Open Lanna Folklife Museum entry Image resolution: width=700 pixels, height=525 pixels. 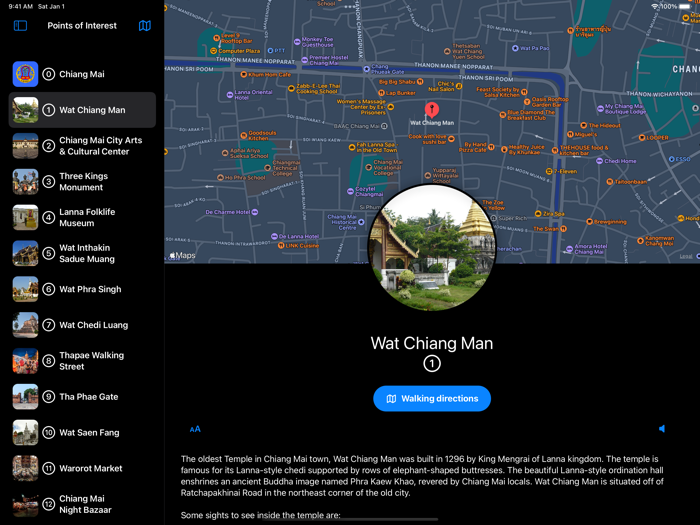point(82,217)
